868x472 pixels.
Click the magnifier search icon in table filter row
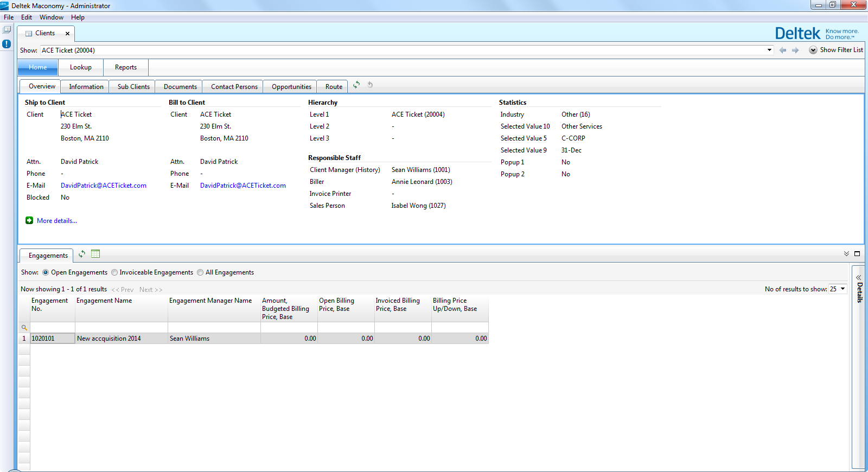24,328
